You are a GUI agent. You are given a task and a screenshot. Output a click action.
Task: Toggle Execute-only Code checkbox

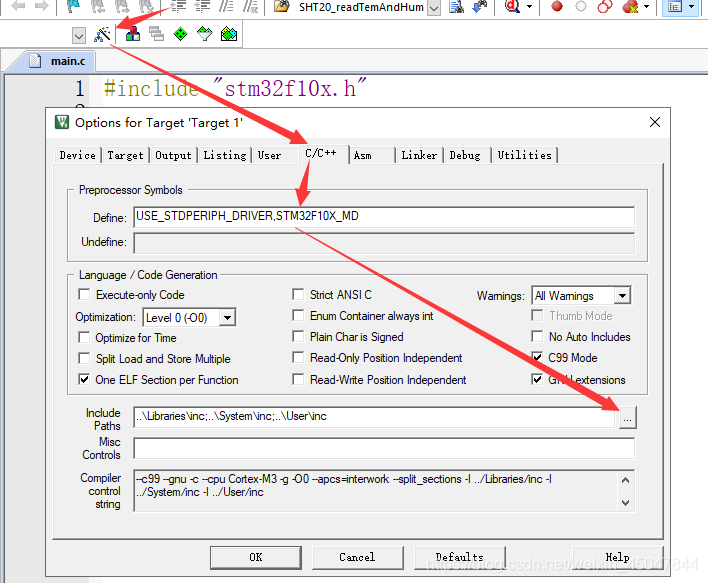point(84,294)
